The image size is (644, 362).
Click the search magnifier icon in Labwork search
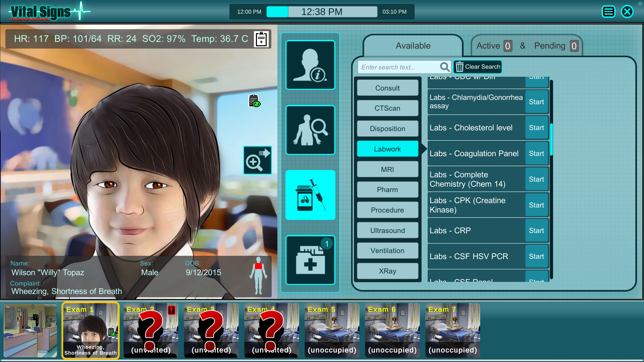pyautogui.click(x=445, y=67)
